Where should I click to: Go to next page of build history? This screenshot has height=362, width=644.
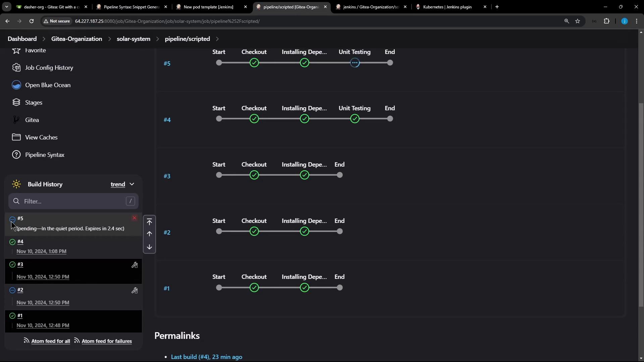[x=149, y=247]
